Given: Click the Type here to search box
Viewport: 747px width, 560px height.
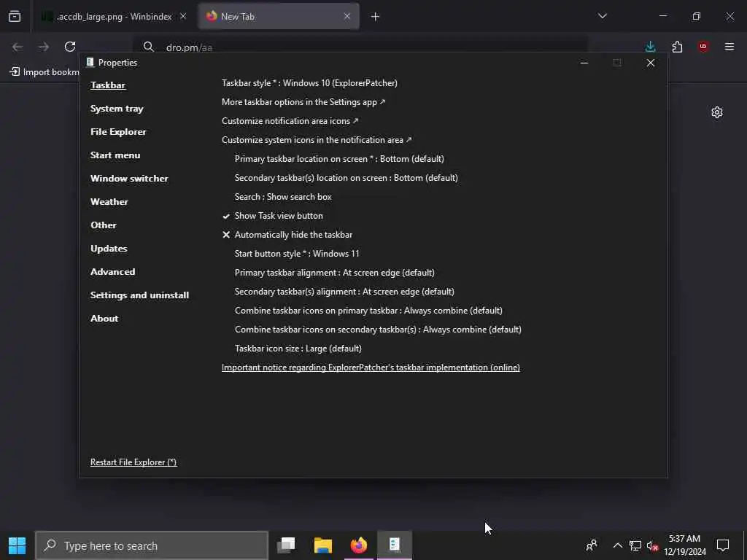Looking at the screenshot, I should (152, 545).
